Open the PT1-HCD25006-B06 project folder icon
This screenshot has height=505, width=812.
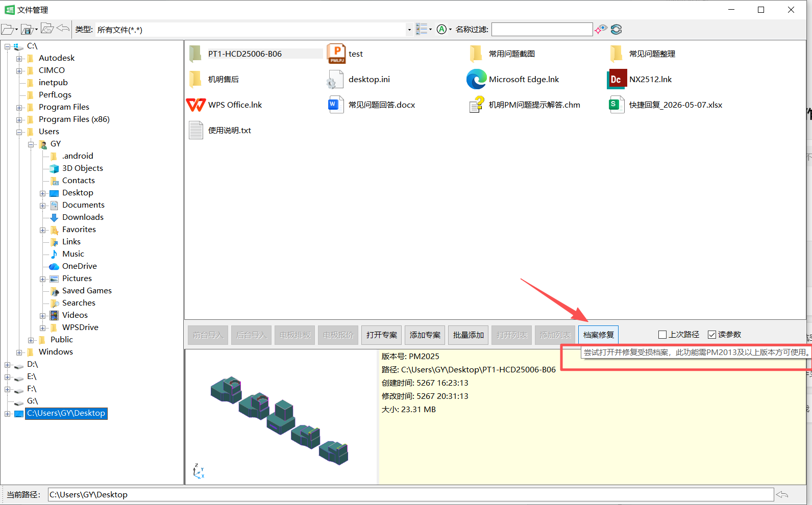tap(195, 54)
